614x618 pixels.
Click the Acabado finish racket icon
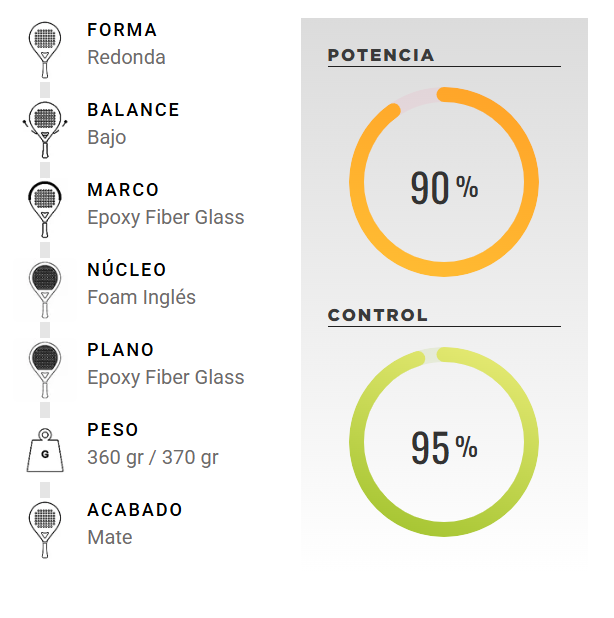pos(45,530)
